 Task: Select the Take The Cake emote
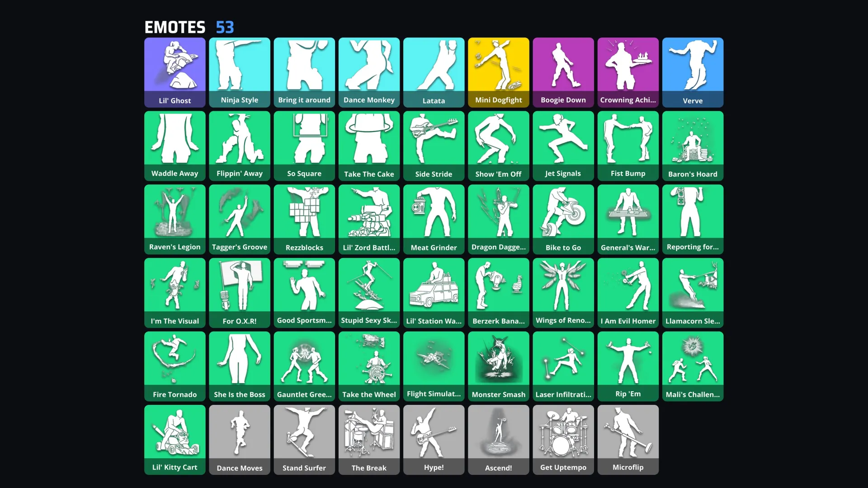369,146
